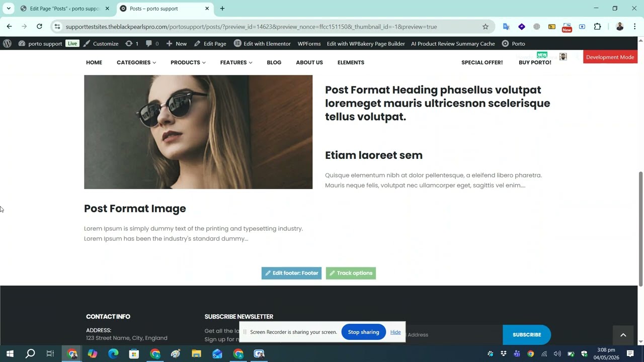Open the tab search dropdown arrow
This screenshot has width=644, height=362.
[x=9, y=9]
